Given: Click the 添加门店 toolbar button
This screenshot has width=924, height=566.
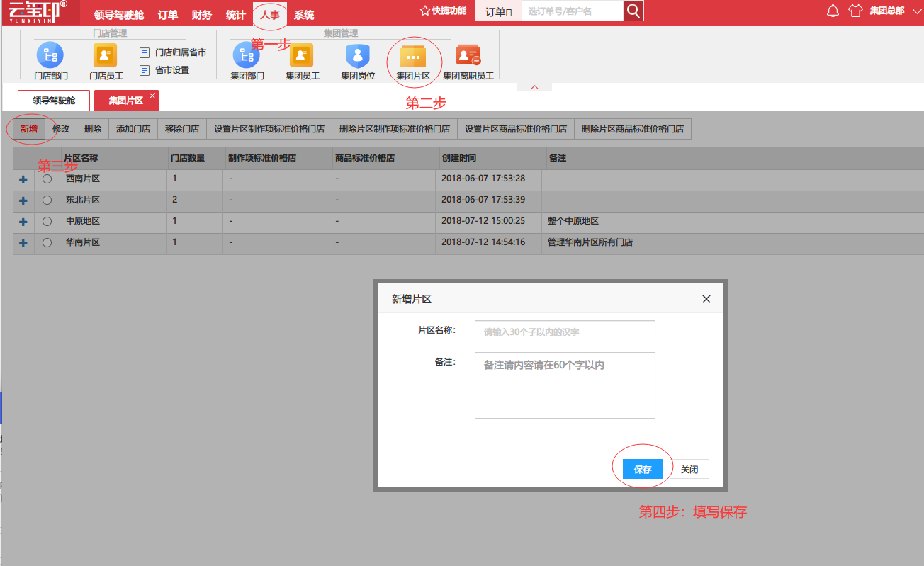Looking at the screenshot, I should point(133,129).
